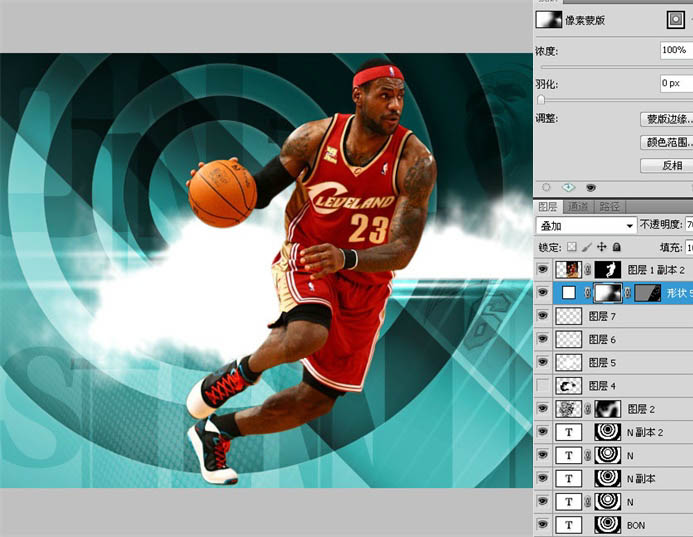This screenshot has width=693, height=537.
Task: Click link icon between 形状 5 fill and pixel mask
Action: (587, 293)
